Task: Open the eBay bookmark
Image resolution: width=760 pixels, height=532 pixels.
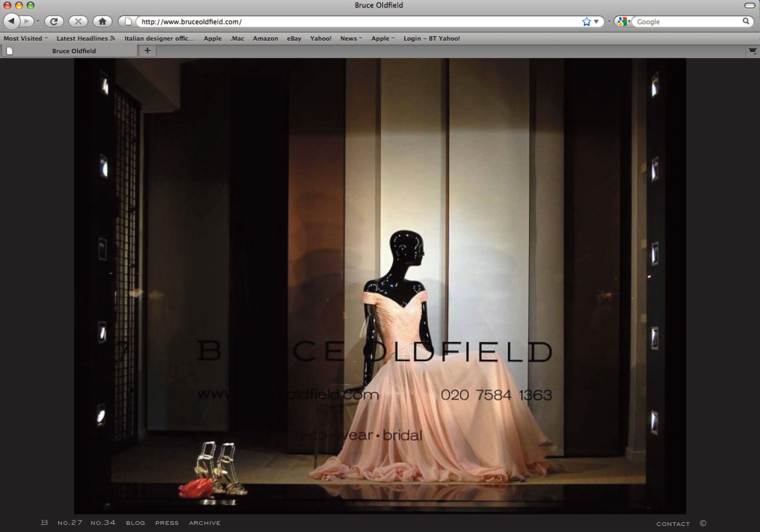Action: tap(294, 39)
